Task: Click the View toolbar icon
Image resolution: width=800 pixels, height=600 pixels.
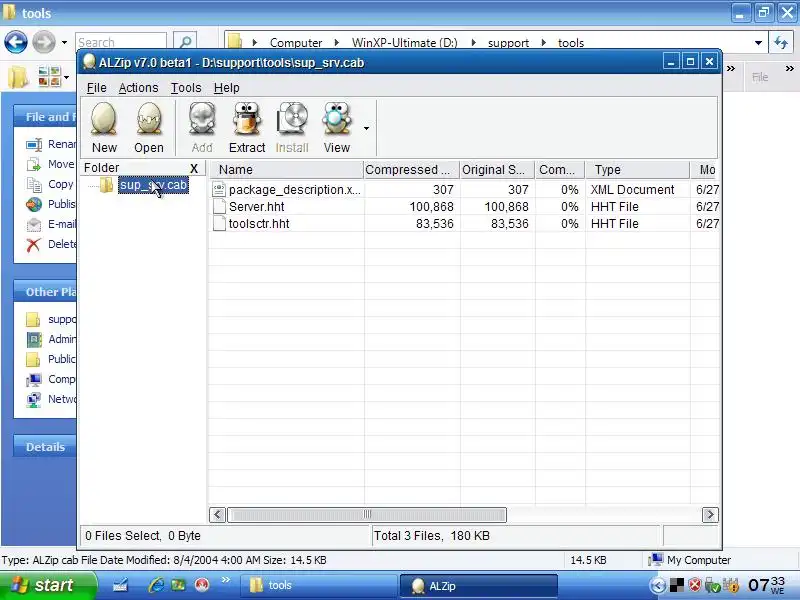Action: pyautogui.click(x=337, y=119)
